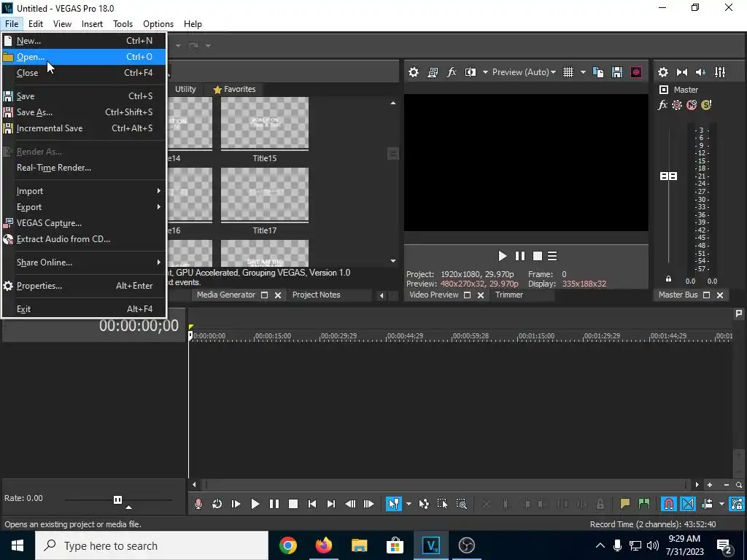This screenshot has height=560, width=747.
Task: Insert region icon in timeline toolbar
Action: 643,504
